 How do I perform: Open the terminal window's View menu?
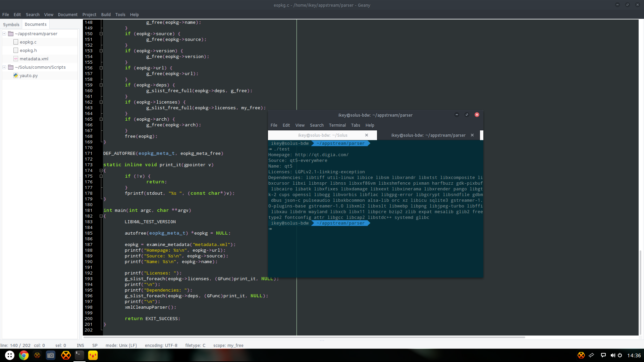(x=300, y=125)
